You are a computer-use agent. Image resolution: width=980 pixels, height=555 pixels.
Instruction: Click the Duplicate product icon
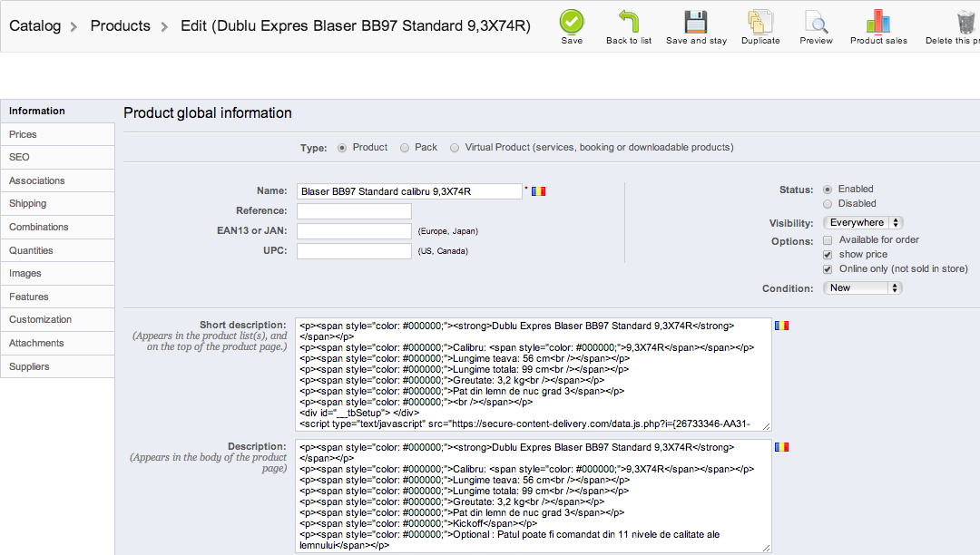tap(760, 22)
